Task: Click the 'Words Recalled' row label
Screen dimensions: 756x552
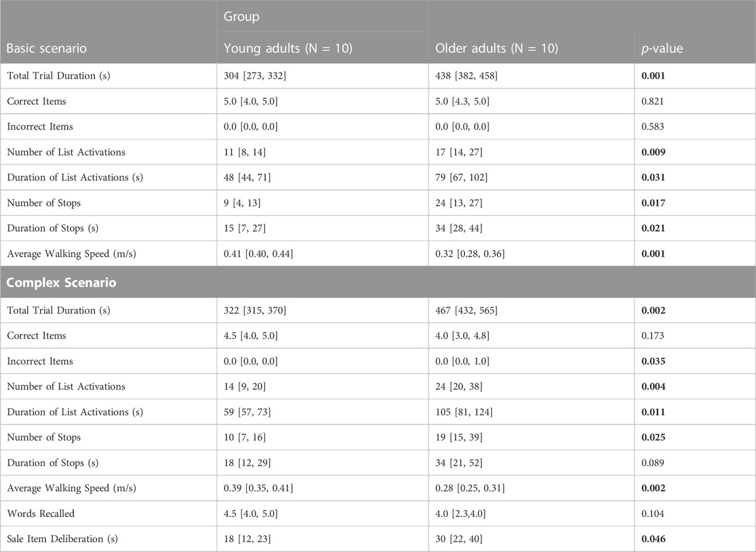Action: click(41, 514)
